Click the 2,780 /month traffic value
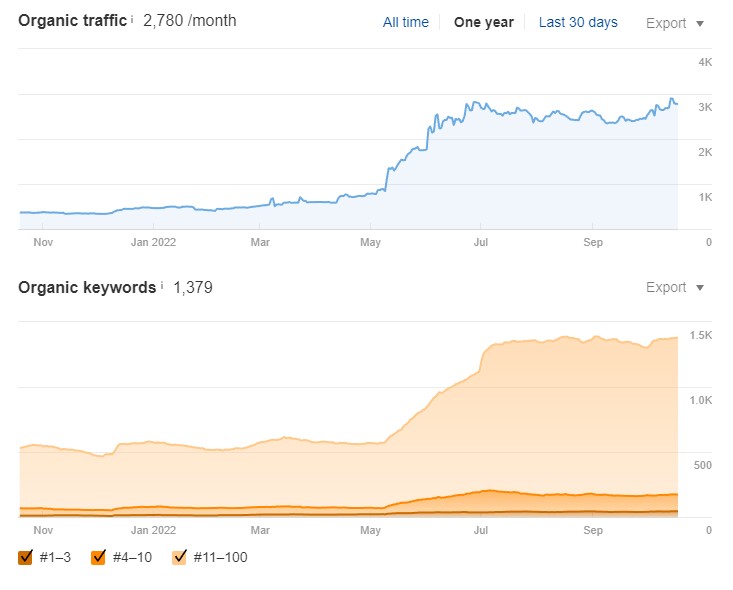Screen dimensions: 733x590 (x=190, y=21)
